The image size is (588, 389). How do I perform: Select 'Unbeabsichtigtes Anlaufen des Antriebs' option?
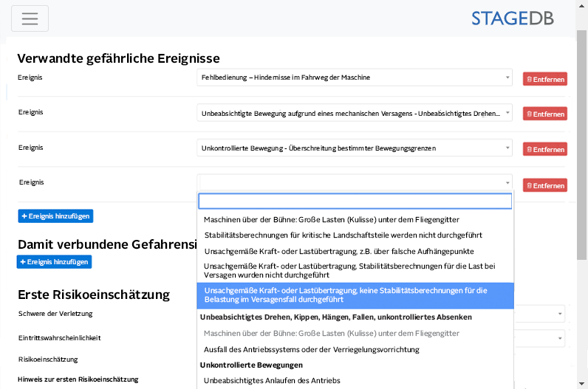272,381
